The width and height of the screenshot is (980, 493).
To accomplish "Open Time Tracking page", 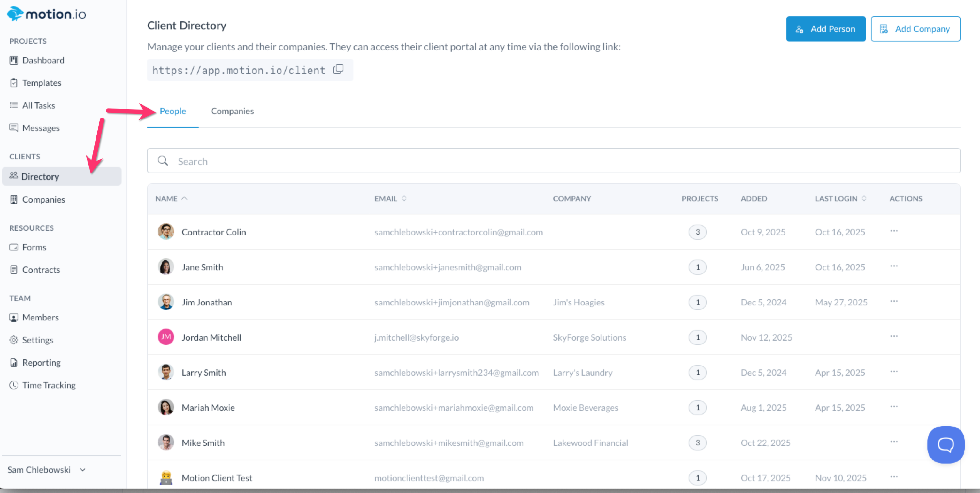I will coord(49,385).
